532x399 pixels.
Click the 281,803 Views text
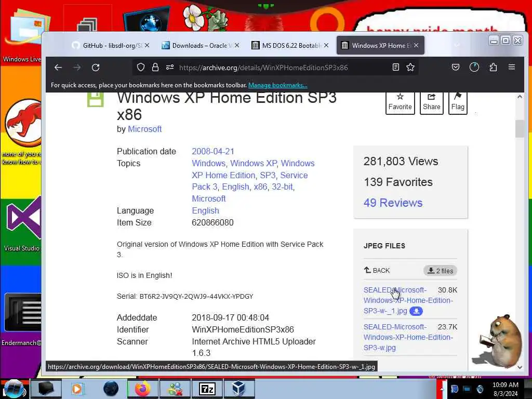[401, 161]
